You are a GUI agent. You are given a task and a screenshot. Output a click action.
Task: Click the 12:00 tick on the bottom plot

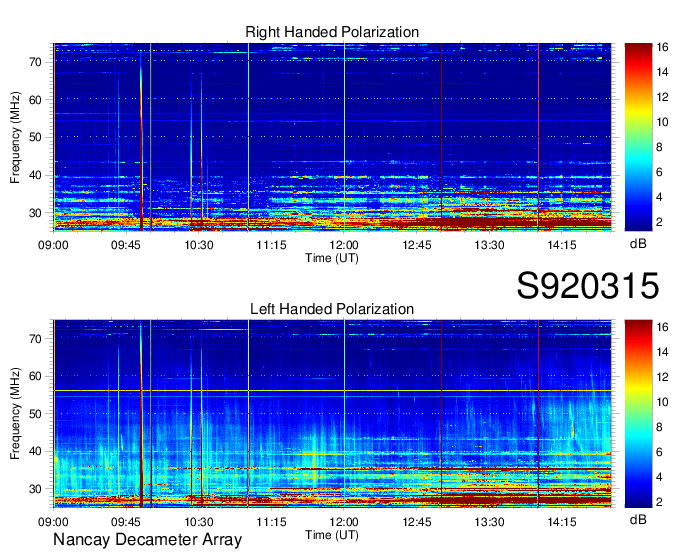pyautogui.click(x=344, y=522)
